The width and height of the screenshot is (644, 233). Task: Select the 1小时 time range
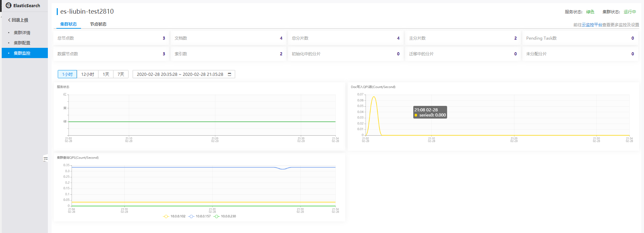[x=67, y=74]
